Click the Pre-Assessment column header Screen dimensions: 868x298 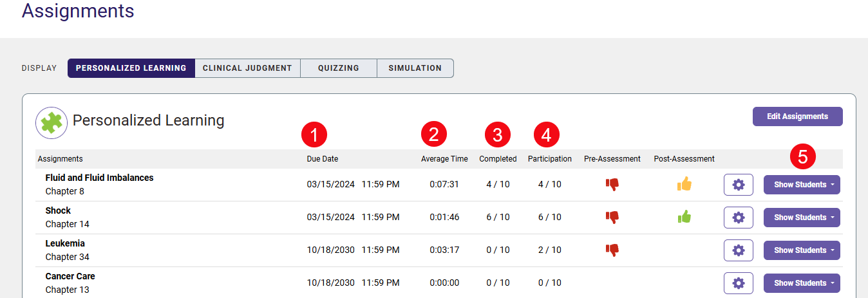[612, 159]
